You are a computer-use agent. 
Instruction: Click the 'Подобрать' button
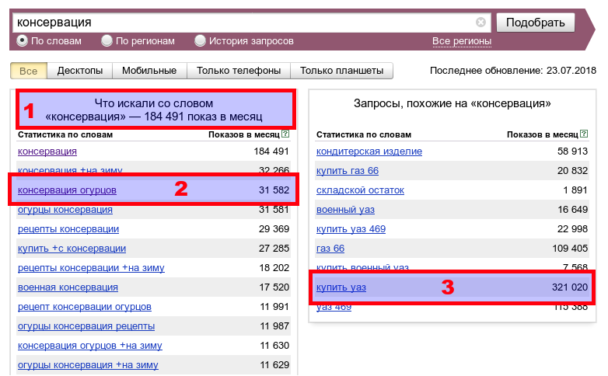(535, 22)
